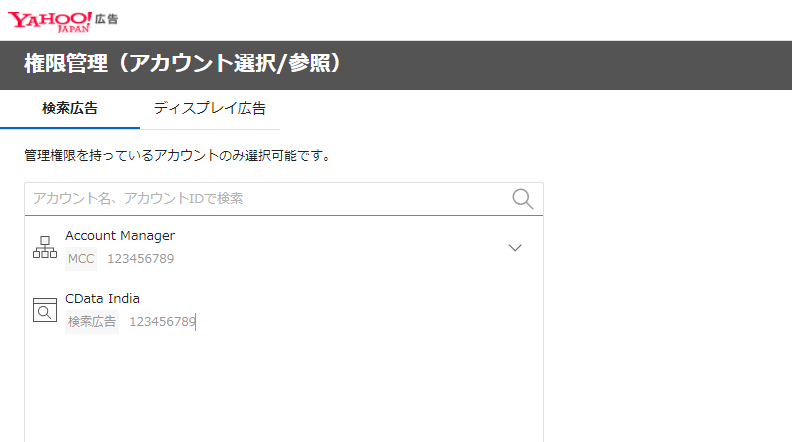Click the CData India search-ad account icon
Screen dimensions: 792x442
pos(45,310)
